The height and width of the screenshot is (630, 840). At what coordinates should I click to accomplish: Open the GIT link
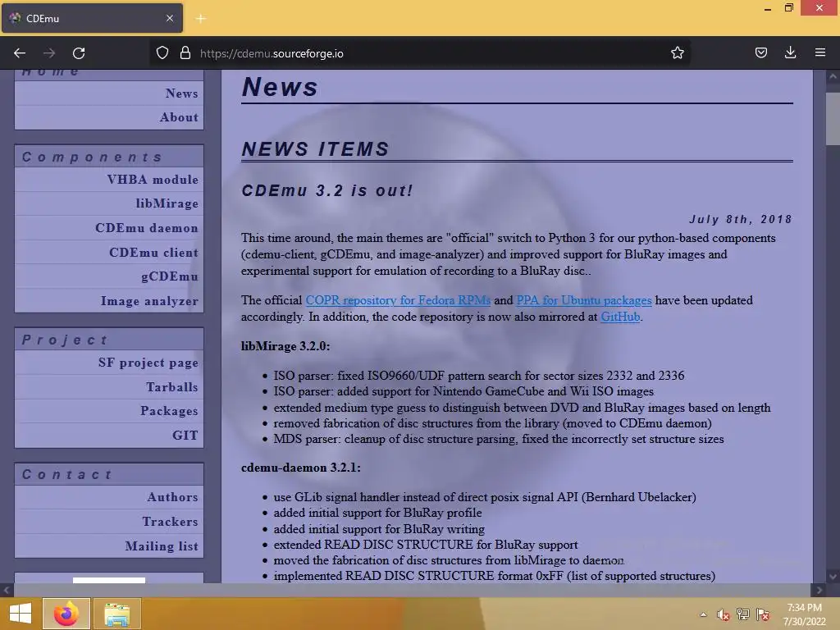[185, 436]
